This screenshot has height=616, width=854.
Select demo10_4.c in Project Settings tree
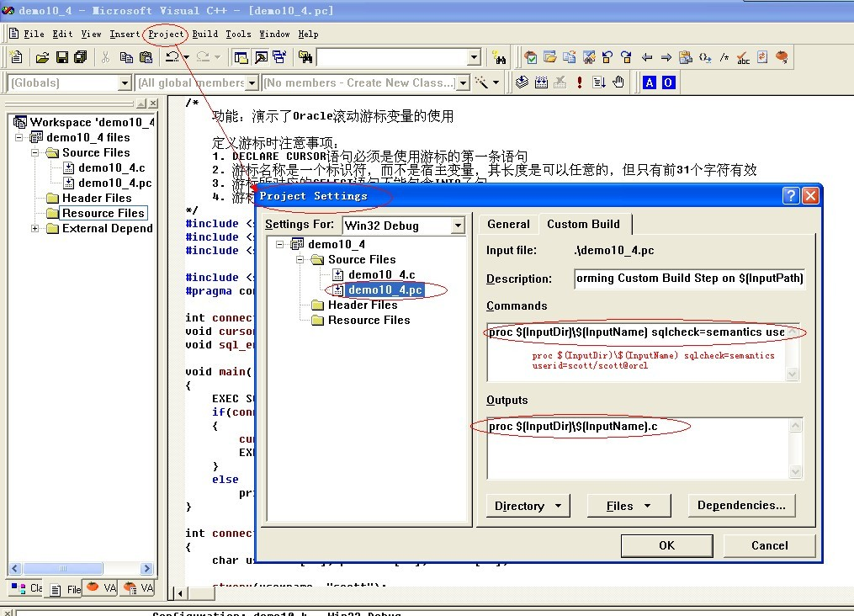(381, 274)
